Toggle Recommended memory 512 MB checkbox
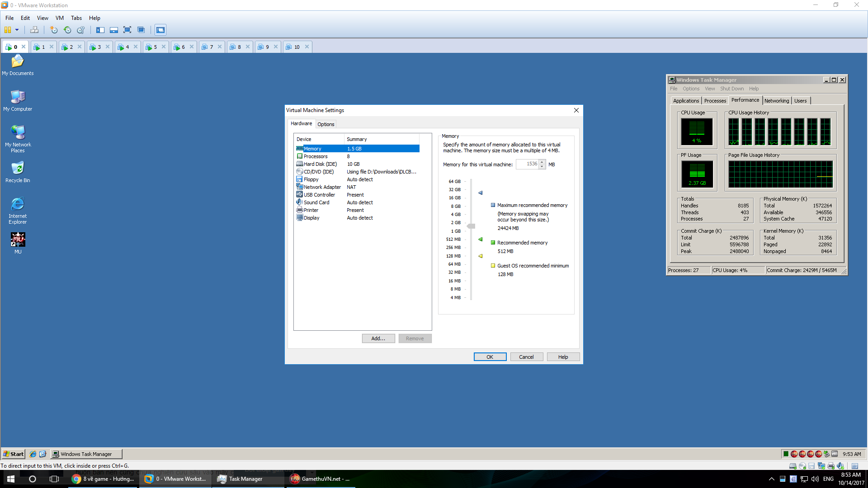Image resolution: width=868 pixels, height=488 pixels. click(492, 243)
